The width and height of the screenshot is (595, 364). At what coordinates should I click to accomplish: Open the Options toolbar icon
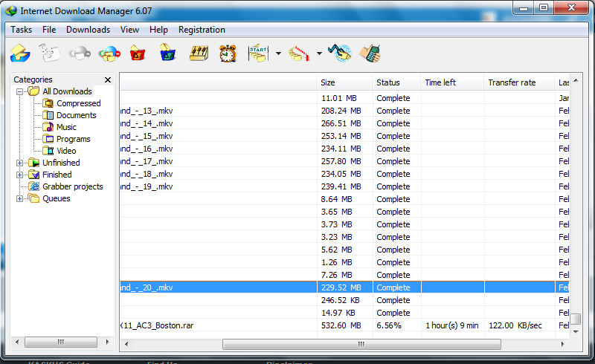[199, 53]
